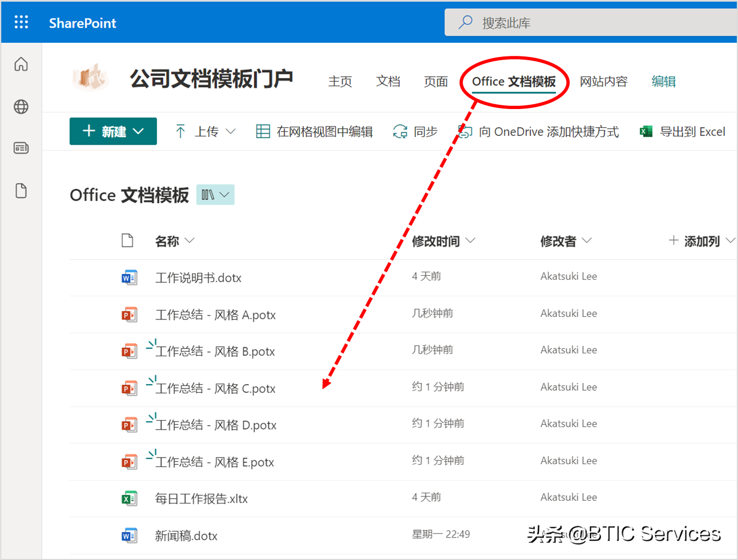Click PowerPoint icon of 风格 C.potx
This screenshot has width=738, height=560.
[x=129, y=388]
